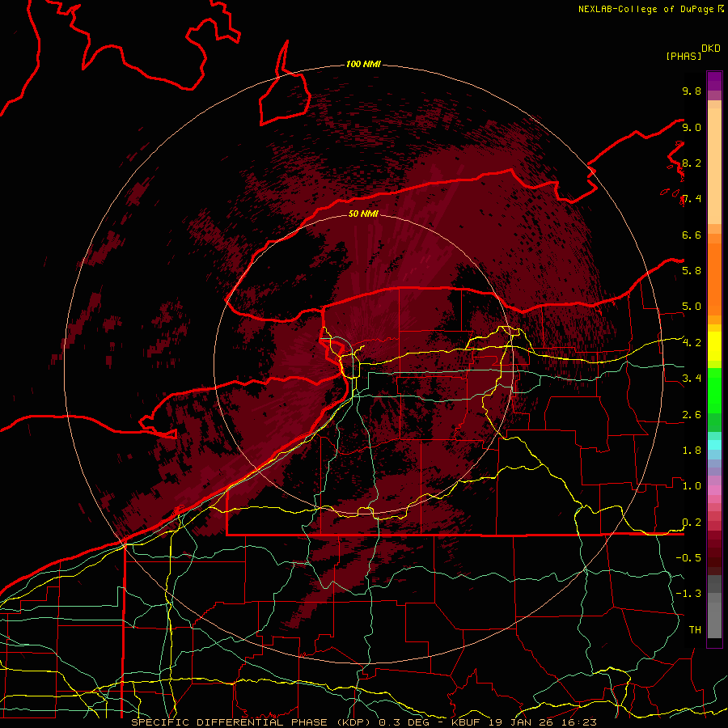The image size is (728, 728).
Task: Click the purple band atop the color scale
Action: click(x=714, y=81)
